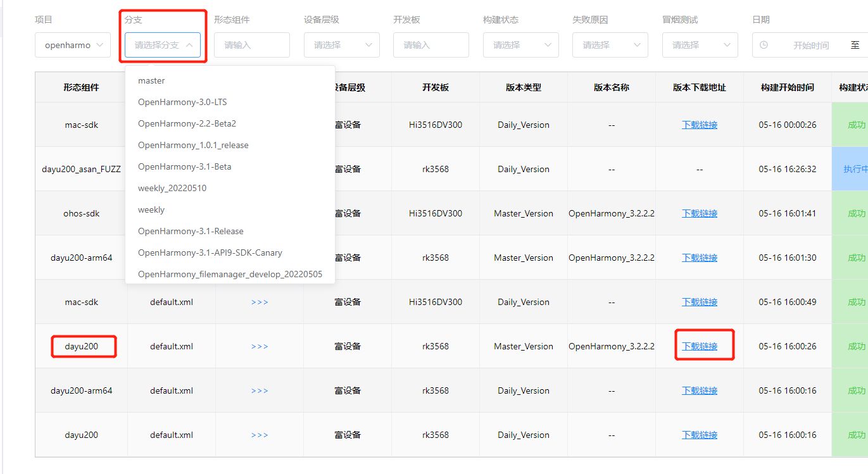Click the 版本下载地址 column header
This screenshot has height=474, width=868.
pos(700,87)
